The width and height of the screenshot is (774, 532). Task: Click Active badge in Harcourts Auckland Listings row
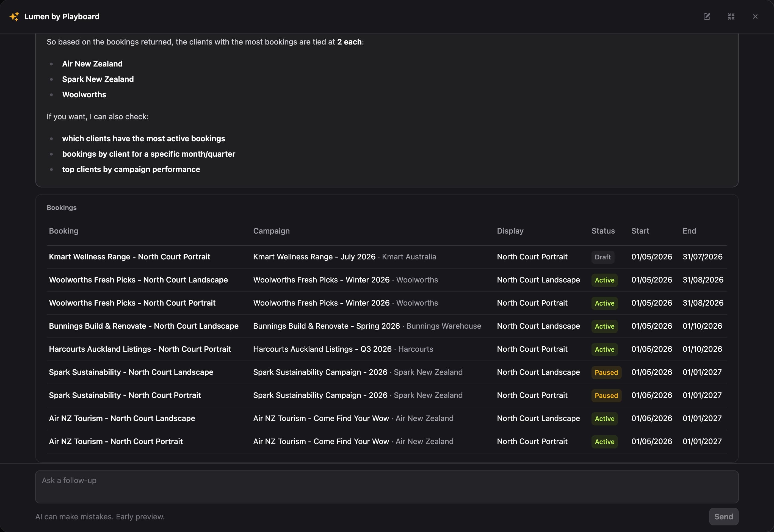[604, 349]
